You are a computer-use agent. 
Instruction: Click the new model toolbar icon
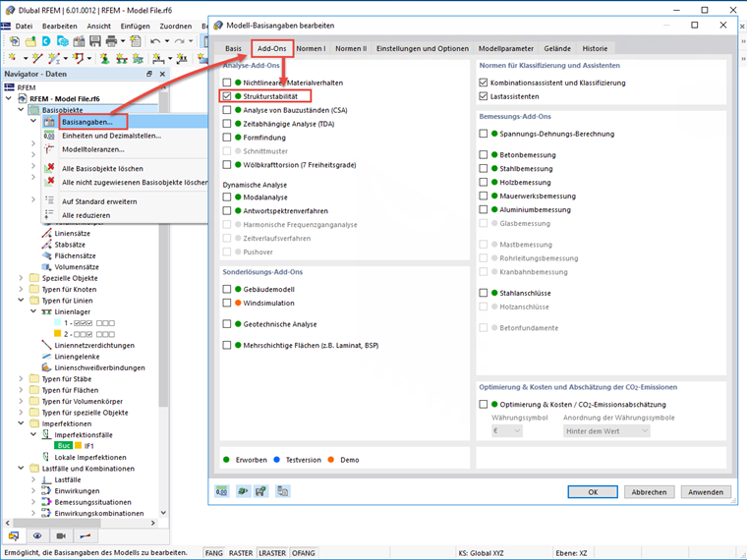pos(14,41)
